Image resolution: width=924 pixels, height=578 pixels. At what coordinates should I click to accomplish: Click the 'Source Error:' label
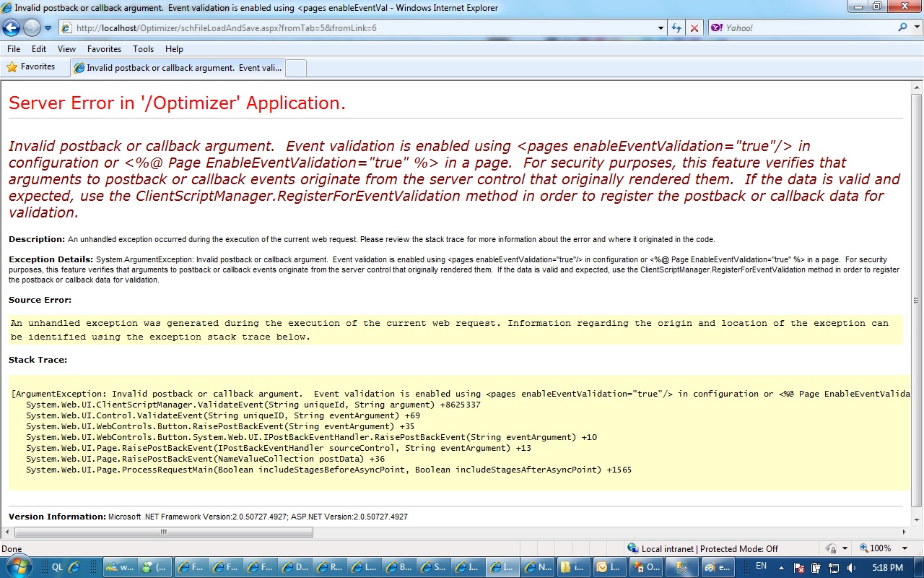coord(40,301)
